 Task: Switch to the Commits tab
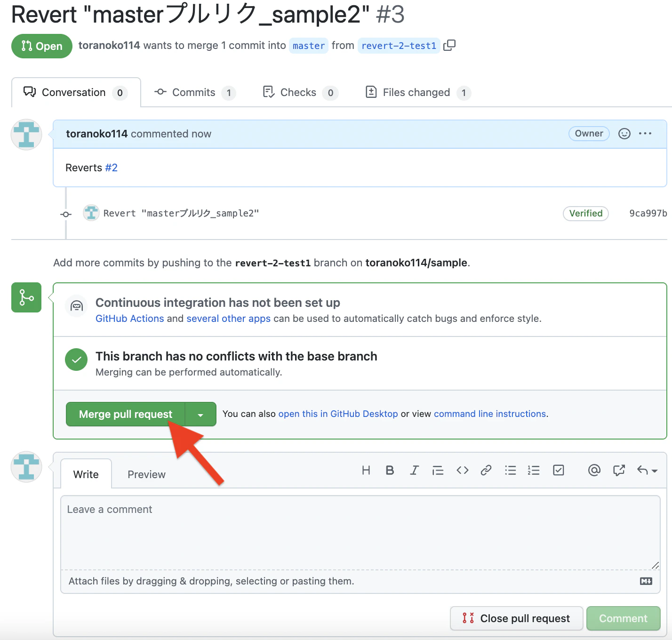pyautogui.click(x=195, y=92)
